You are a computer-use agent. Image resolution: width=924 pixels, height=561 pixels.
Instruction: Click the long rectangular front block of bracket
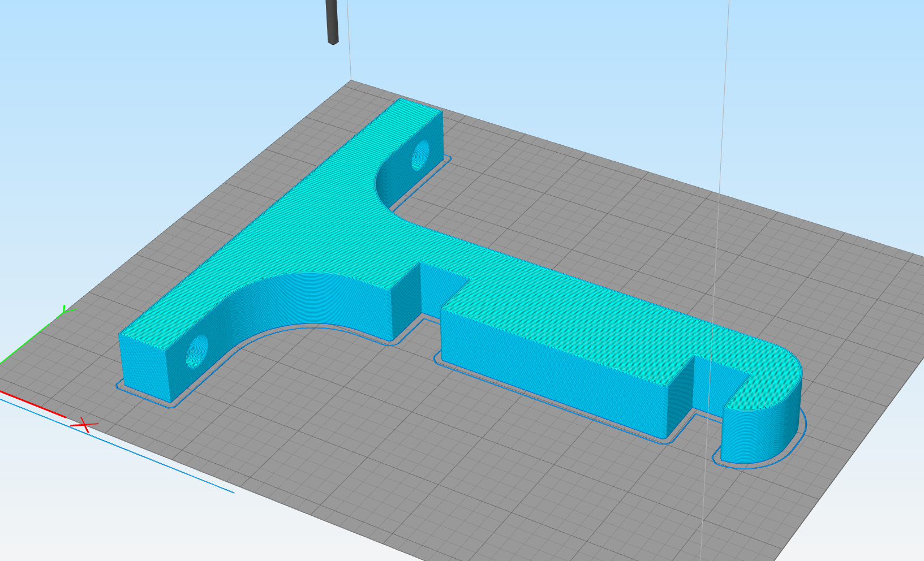[x=555, y=373]
